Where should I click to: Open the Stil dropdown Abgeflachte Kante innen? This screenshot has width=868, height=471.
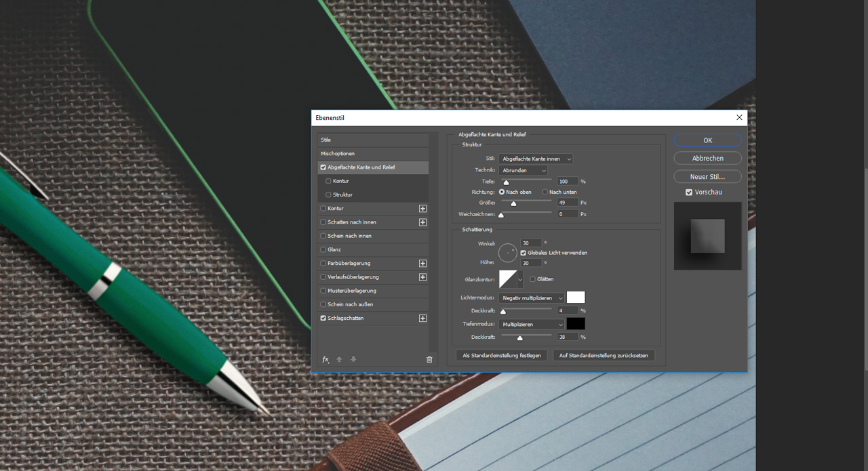(x=536, y=159)
